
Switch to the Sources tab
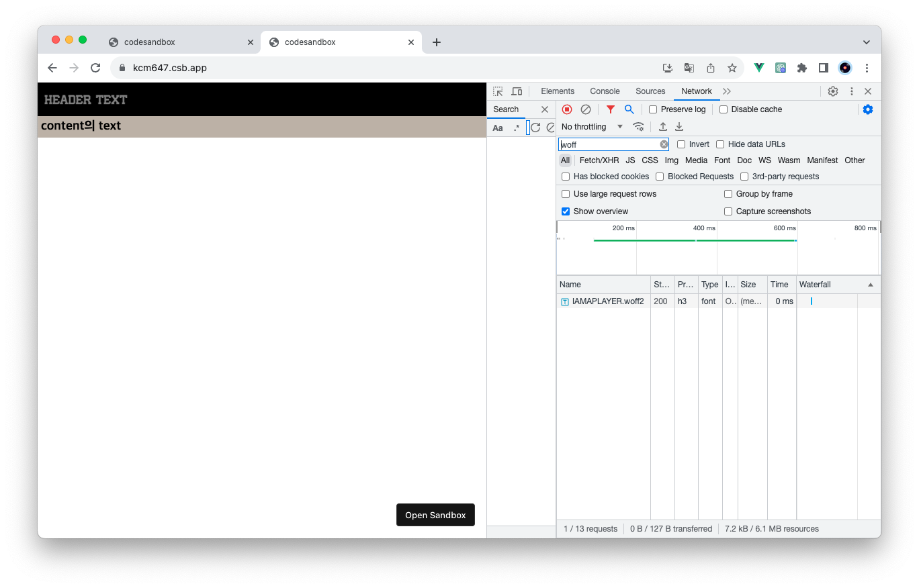650,91
